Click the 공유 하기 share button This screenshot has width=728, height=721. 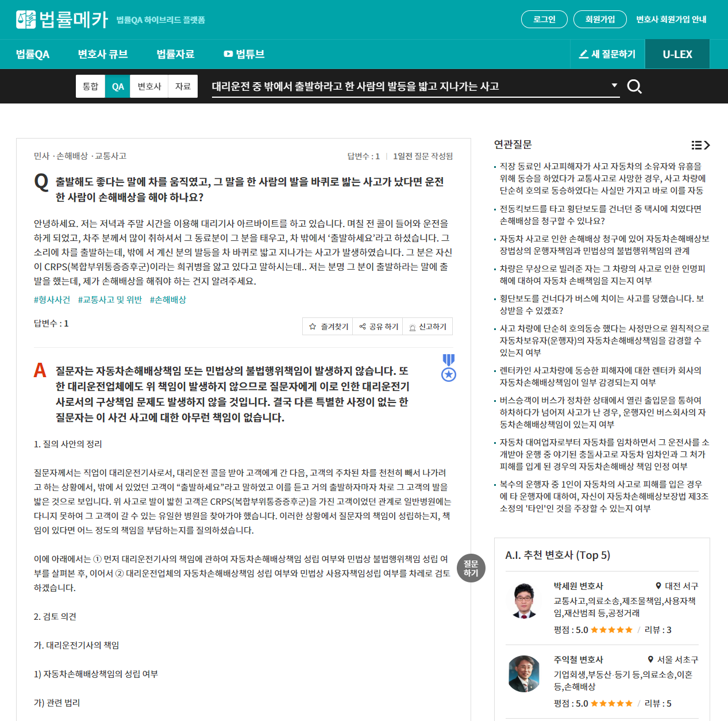[x=378, y=327]
